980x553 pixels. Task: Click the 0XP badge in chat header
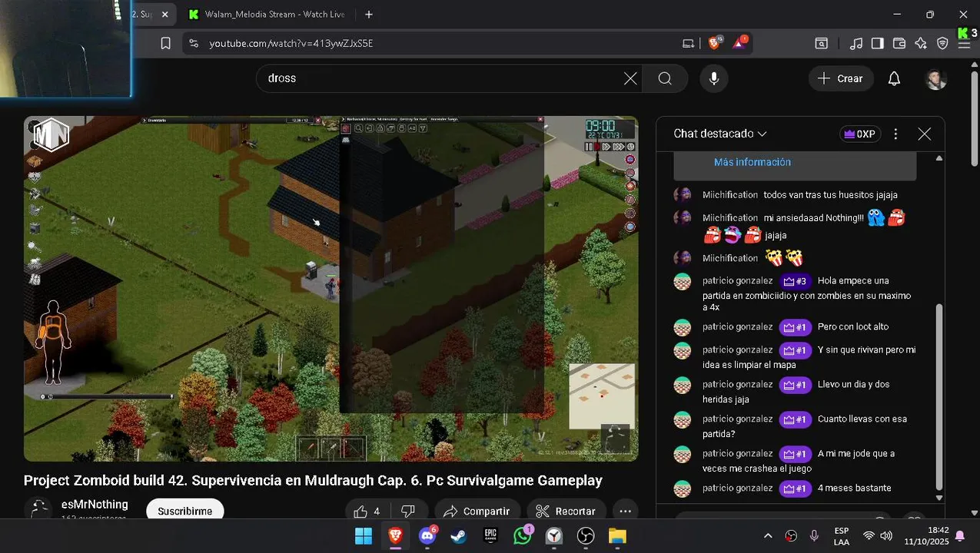point(860,134)
